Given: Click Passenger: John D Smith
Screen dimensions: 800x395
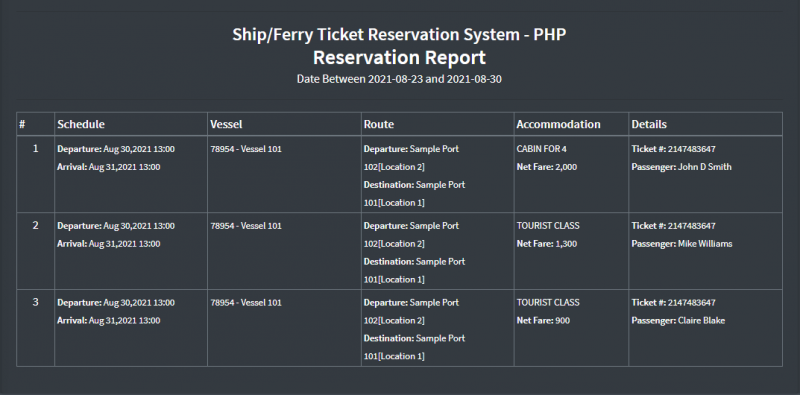Looking at the screenshot, I should click(x=682, y=167).
